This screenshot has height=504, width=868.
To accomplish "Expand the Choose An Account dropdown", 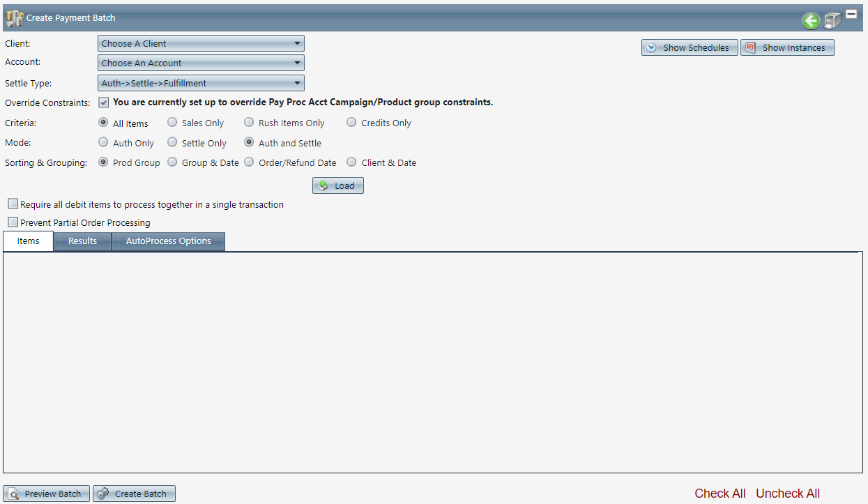I will coord(201,63).
